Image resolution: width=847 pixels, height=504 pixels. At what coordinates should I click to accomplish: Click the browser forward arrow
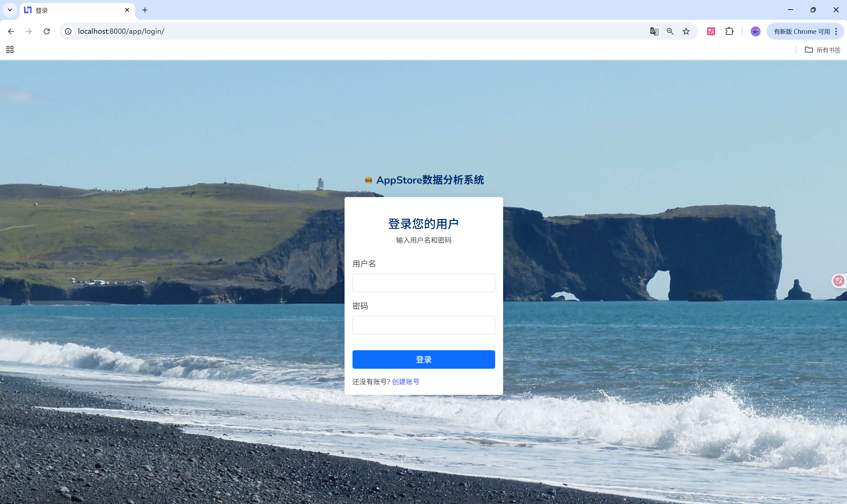tap(29, 31)
